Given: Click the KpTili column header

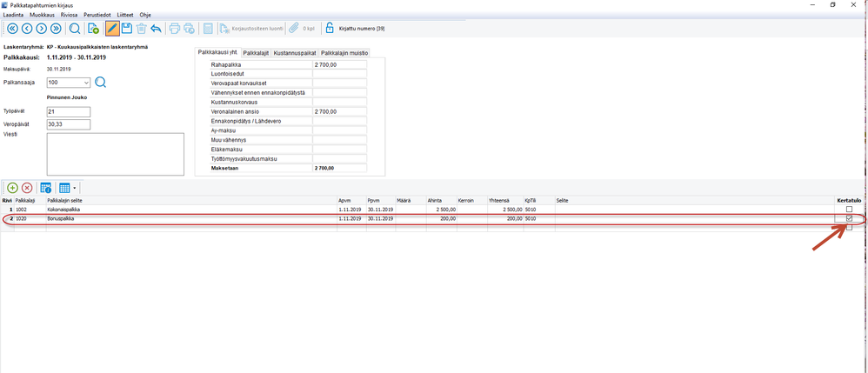Looking at the screenshot, I should click(x=539, y=200).
